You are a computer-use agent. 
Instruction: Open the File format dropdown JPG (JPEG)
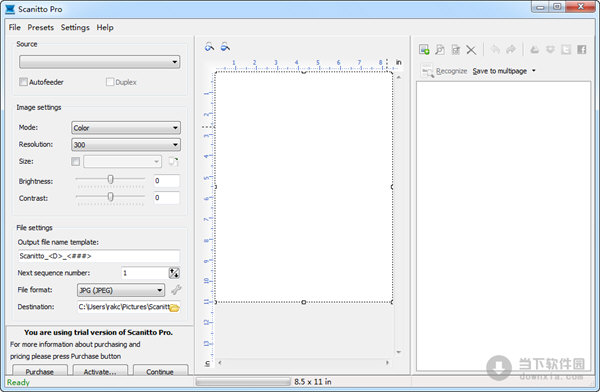coord(121,290)
